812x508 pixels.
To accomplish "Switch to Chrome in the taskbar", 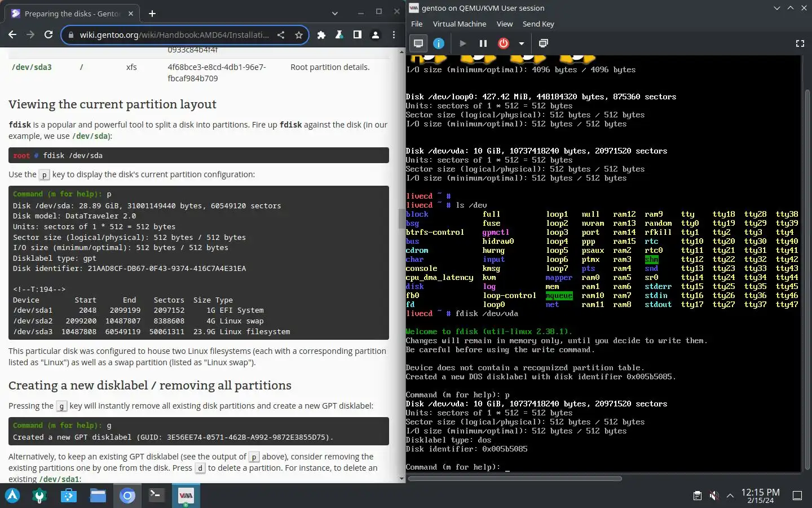I will [x=127, y=496].
